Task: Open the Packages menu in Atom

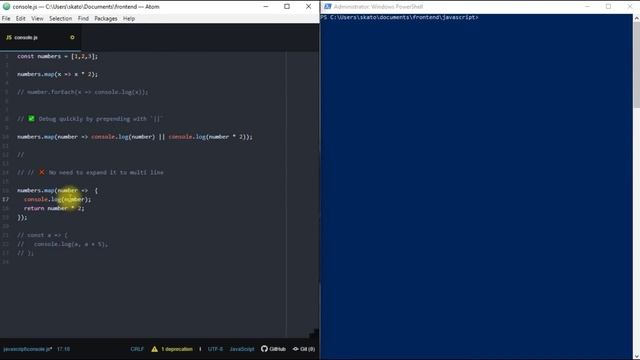Action: [106, 18]
